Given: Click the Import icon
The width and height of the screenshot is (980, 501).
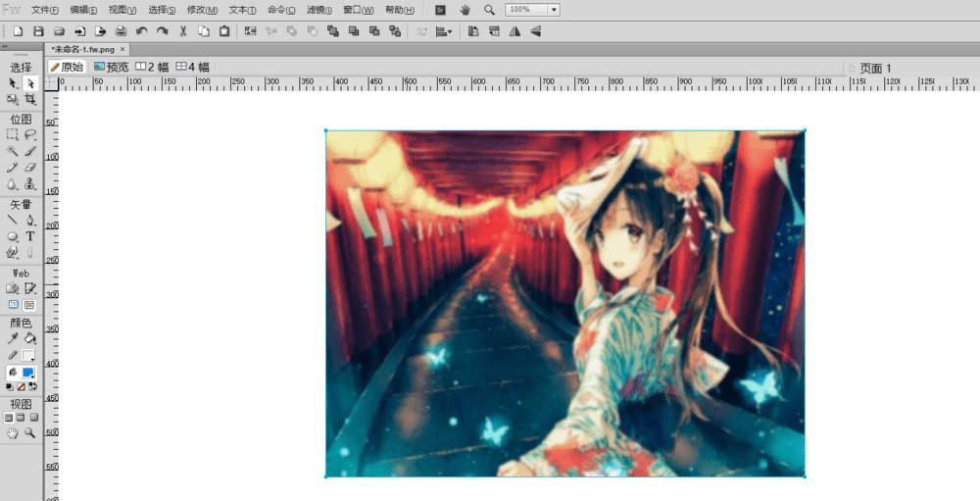Looking at the screenshot, I should click(x=80, y=31).
